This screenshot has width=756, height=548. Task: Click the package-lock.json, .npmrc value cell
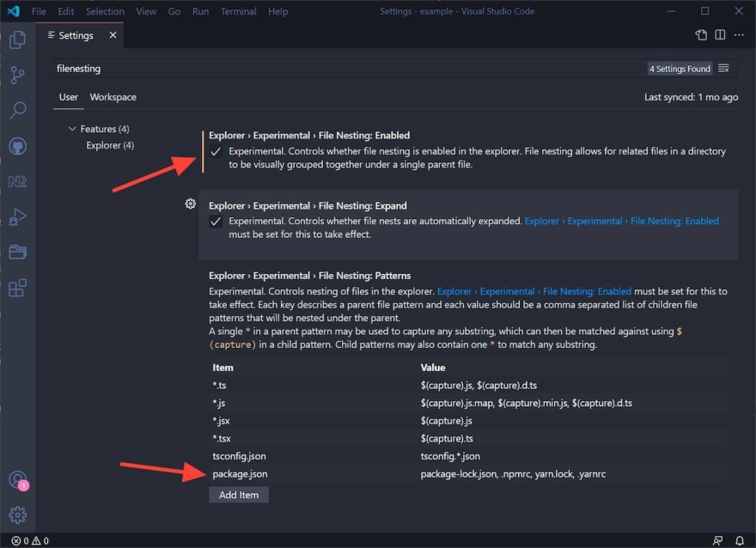[513, 474]
